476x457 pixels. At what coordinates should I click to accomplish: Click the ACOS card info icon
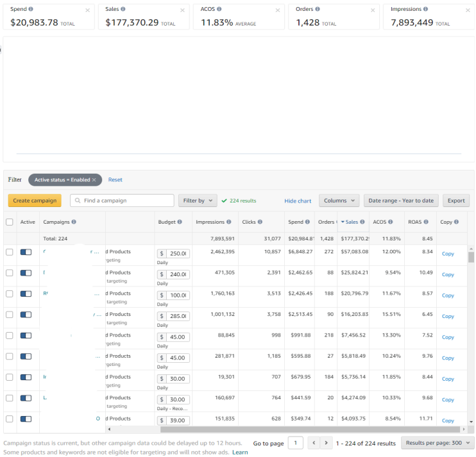(219, 10)
